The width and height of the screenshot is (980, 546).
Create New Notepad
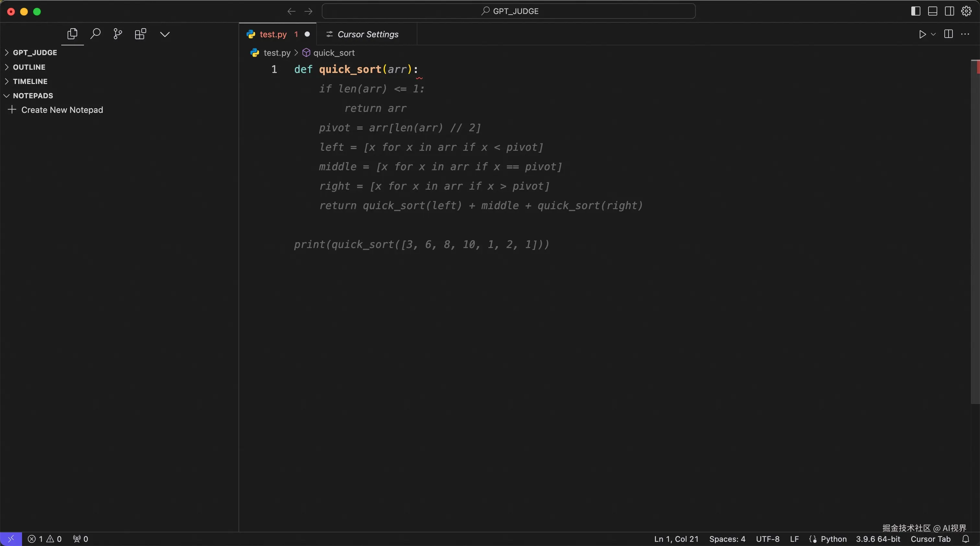tap(62, 110)
